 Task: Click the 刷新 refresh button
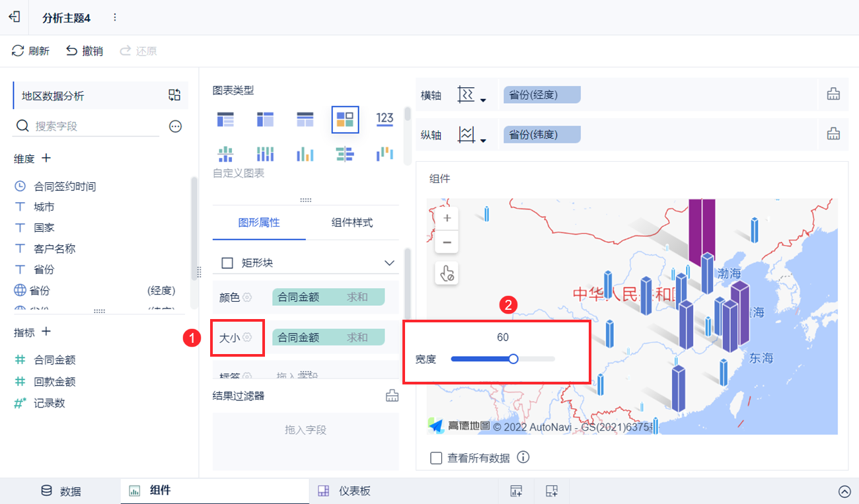(x=30, y=51)
